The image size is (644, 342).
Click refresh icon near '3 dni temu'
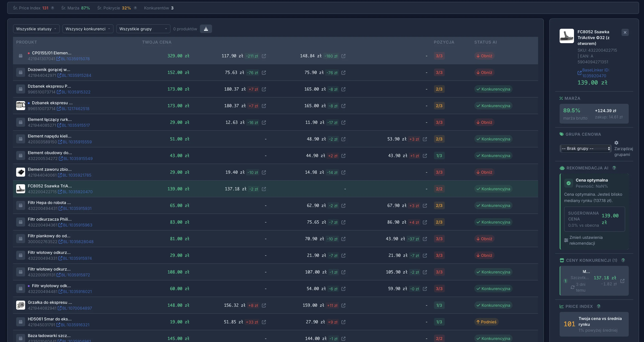[x=572, y=287]
